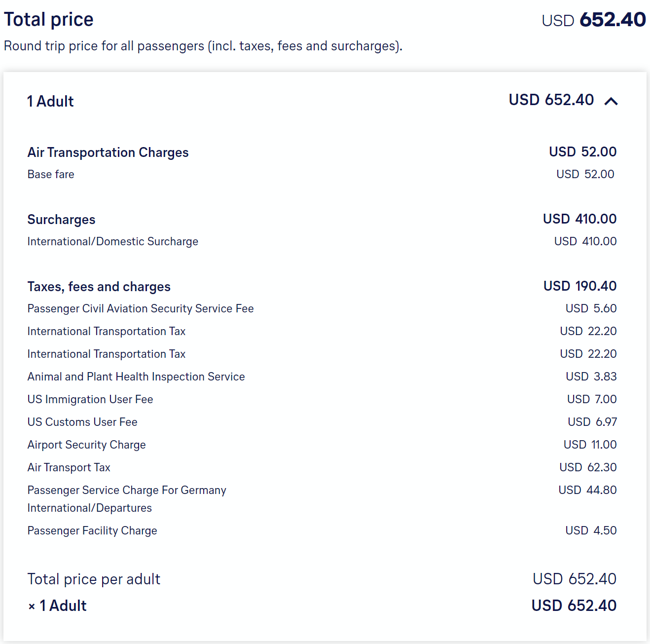Click the Passenger Facility Charge label
The width and height of the screenshot is (650, 644).
tap(92, 530)
